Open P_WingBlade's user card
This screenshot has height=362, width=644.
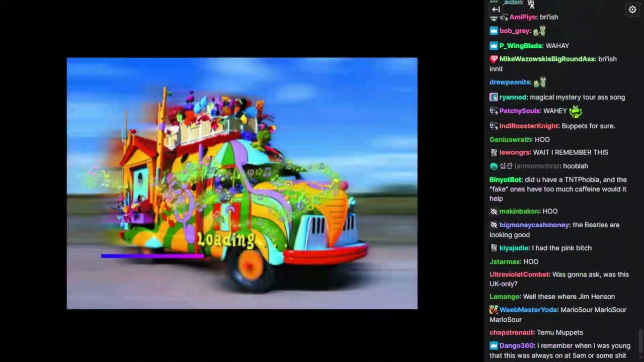521,46
